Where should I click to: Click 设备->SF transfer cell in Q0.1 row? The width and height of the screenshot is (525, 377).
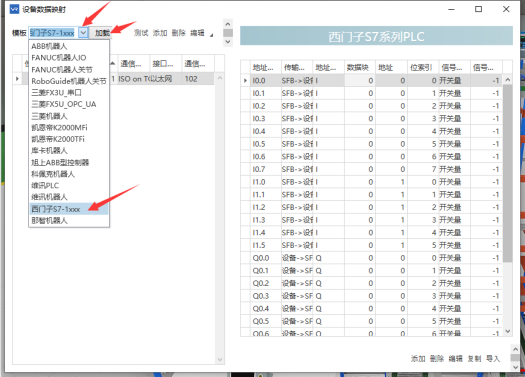click(297, 271)
